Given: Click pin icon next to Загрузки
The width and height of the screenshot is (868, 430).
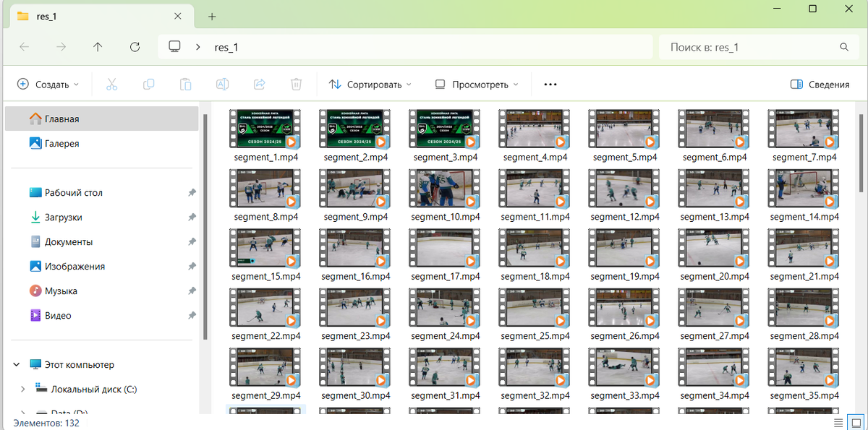Looking at the screenshot, I should pos(192,218).
